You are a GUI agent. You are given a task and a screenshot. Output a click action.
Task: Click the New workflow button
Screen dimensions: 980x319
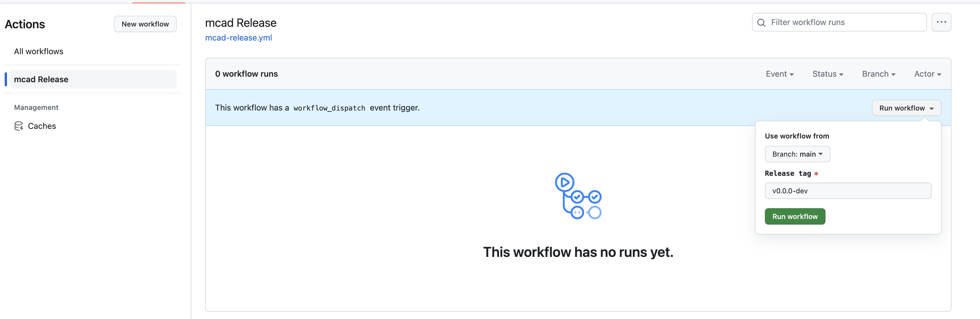pos(145,24)
